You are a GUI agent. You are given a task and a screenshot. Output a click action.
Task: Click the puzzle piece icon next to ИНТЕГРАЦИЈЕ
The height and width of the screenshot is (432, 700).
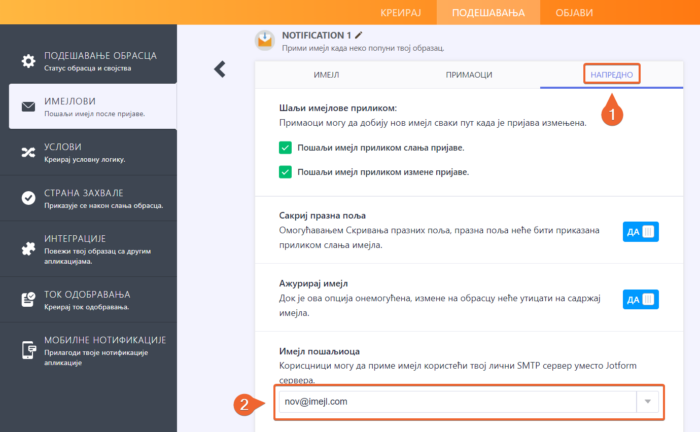28,249
